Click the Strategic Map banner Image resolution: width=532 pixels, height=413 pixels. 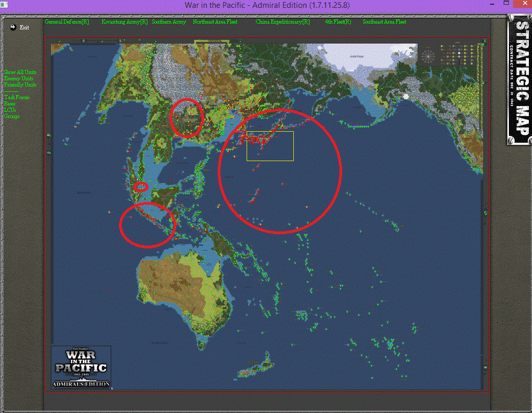(x=519, y=80)
